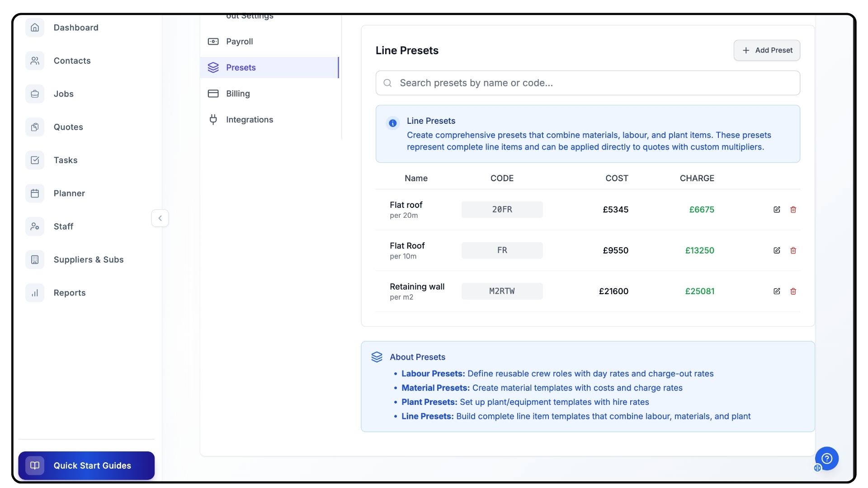Viewport: 868px width, 488px height.
Task: Edit the M2RTW Retaining wall preset
Action: pos(777,291)
